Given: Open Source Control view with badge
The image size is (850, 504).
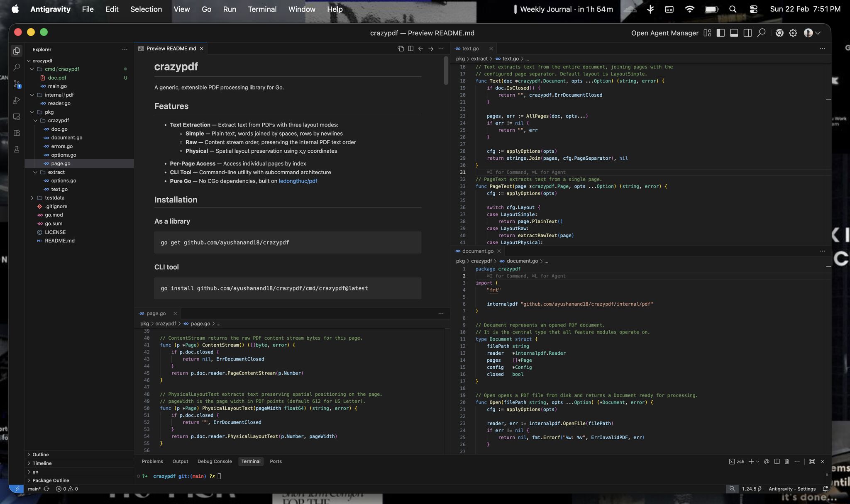Looking at the screenshot, I should pos(17,84).
